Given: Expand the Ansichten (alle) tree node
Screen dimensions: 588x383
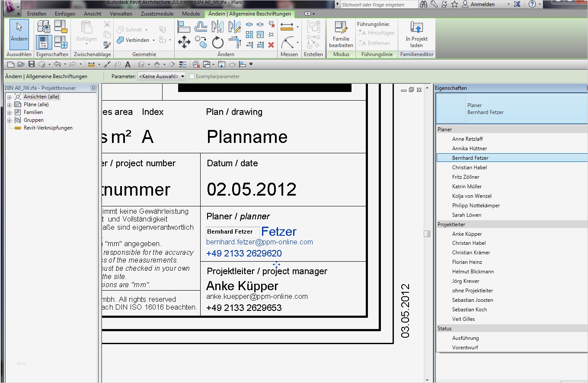Looking at the screenshot, I should tap(9, 97).
